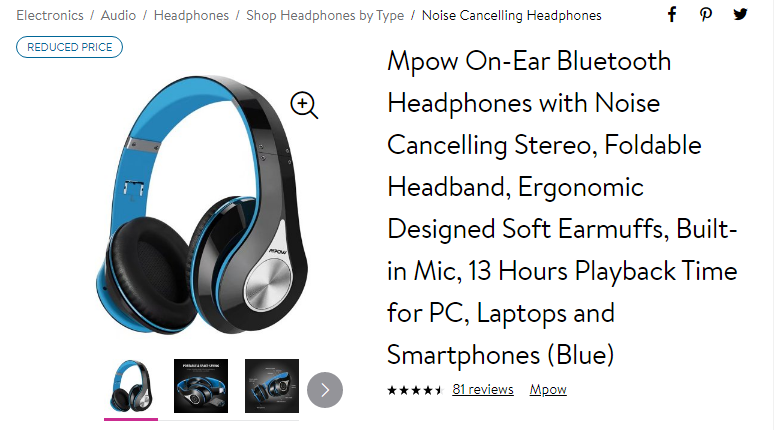Open the star rating

[x=415, y=391]
